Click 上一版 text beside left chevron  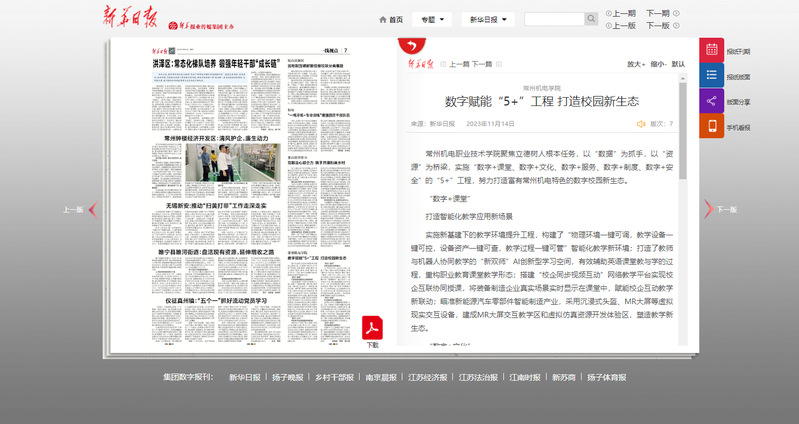coord(73,209)
